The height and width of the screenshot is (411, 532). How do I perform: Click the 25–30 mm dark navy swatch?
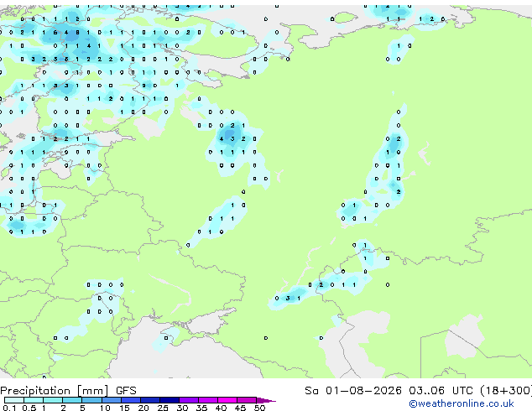pos(170,400)
